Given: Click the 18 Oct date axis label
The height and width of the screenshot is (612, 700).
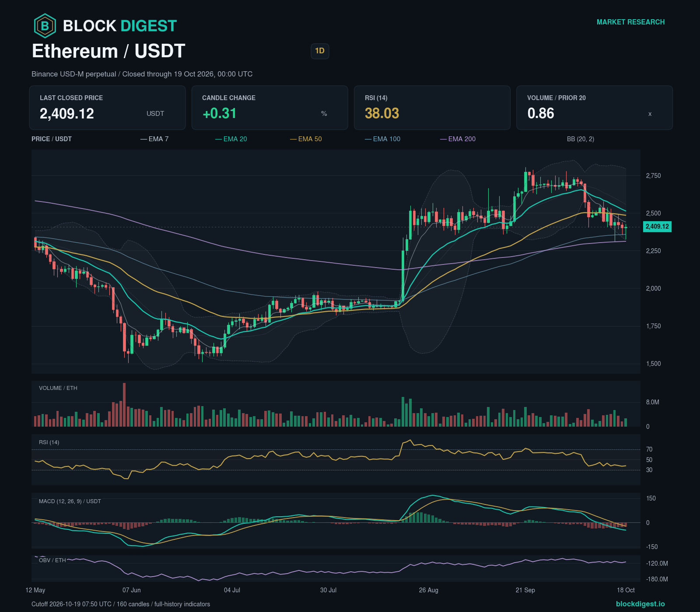Looking at the screenshot, I should (x=626, y=590).
